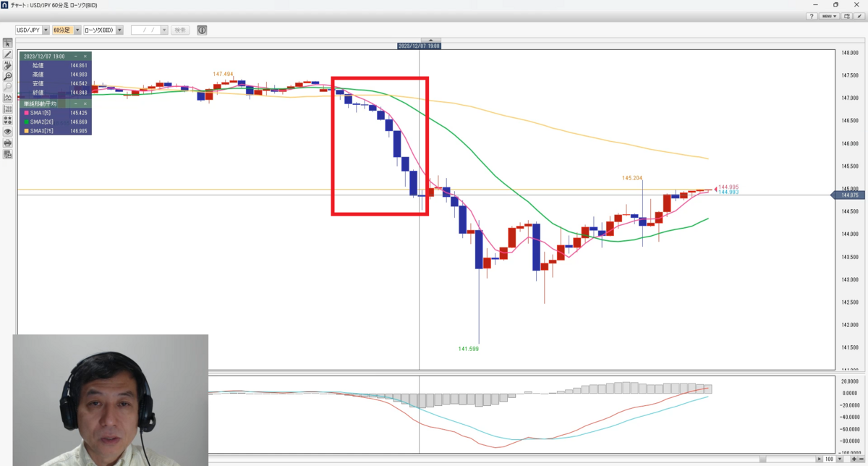Image resolution: width=868 pixels, height=466 pixels.
Task: Minimize the 2023/12/07 19:00 price panel
Action: click(x=76, y=56)
